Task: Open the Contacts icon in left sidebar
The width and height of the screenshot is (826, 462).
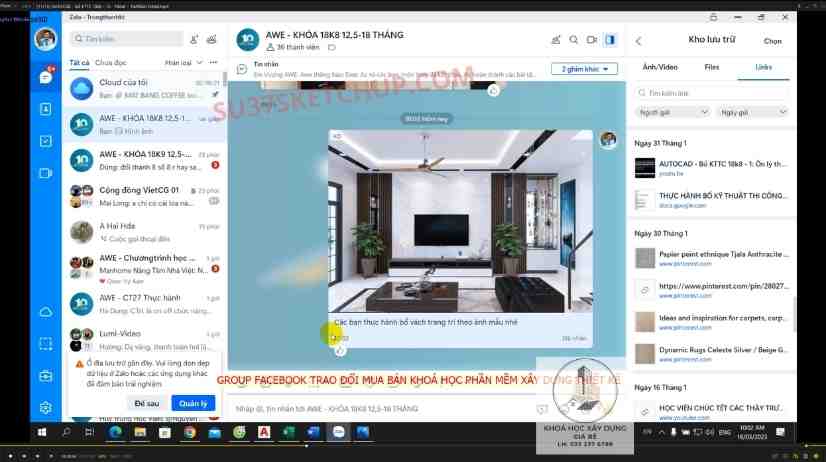Action: pyautogui.click(x=46, y=109)
